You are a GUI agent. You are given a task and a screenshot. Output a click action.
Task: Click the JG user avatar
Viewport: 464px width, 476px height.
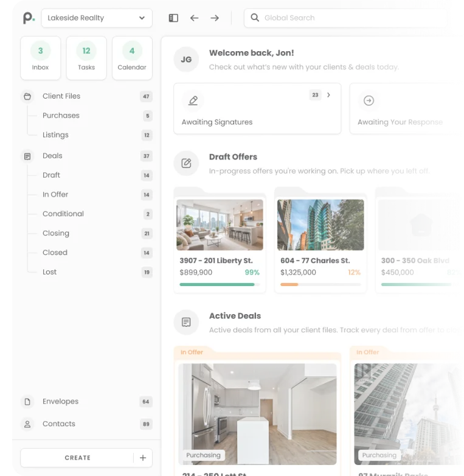click(x=186, y=60)
